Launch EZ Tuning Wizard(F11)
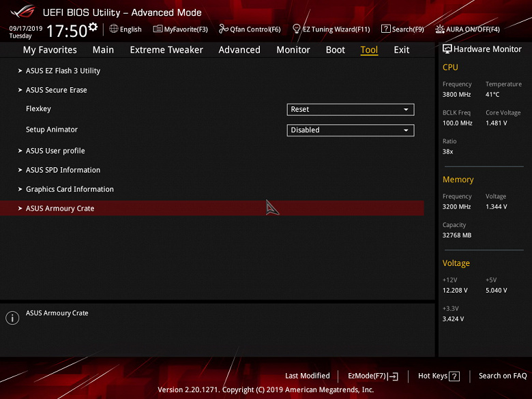This screenshot has width=532, height=399. (x=336, y=29)
